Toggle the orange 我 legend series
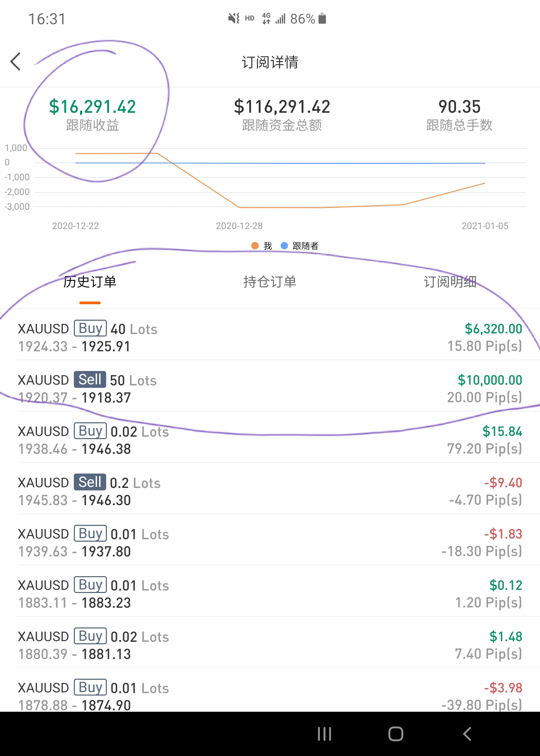This screenshot has width=540, height=756. (262, 246)
